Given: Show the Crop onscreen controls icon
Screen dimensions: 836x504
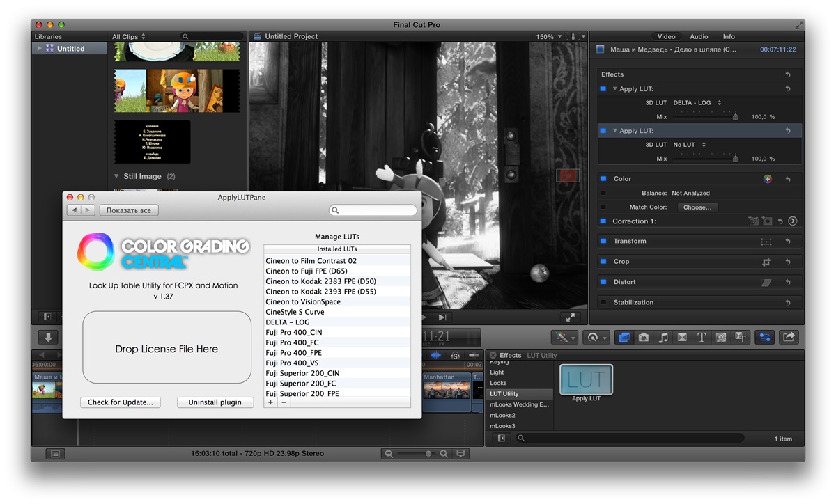Looking at the screenshot, I should tap(766, 262).
